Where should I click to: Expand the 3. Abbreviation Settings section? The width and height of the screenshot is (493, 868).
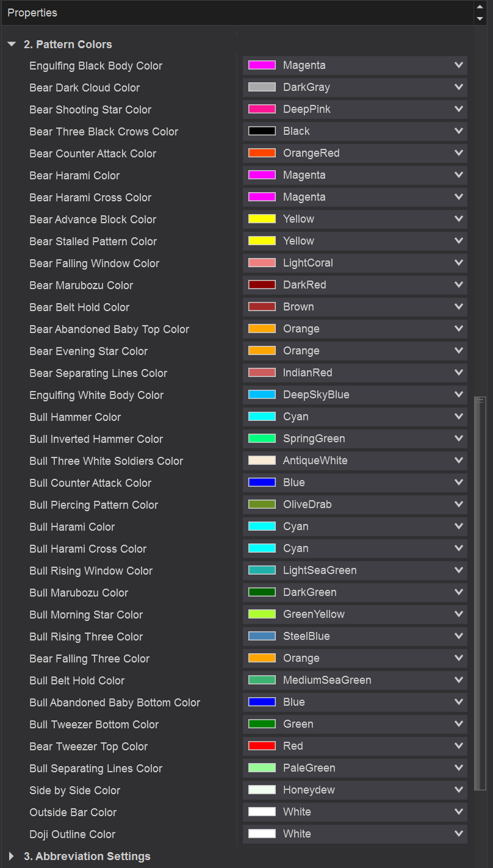(x=12, y=856)
